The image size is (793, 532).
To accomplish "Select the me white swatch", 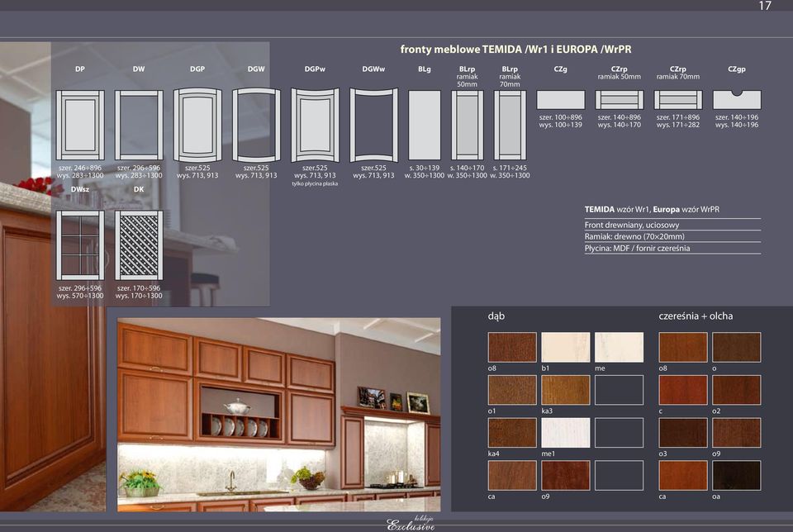I will 619,347.
